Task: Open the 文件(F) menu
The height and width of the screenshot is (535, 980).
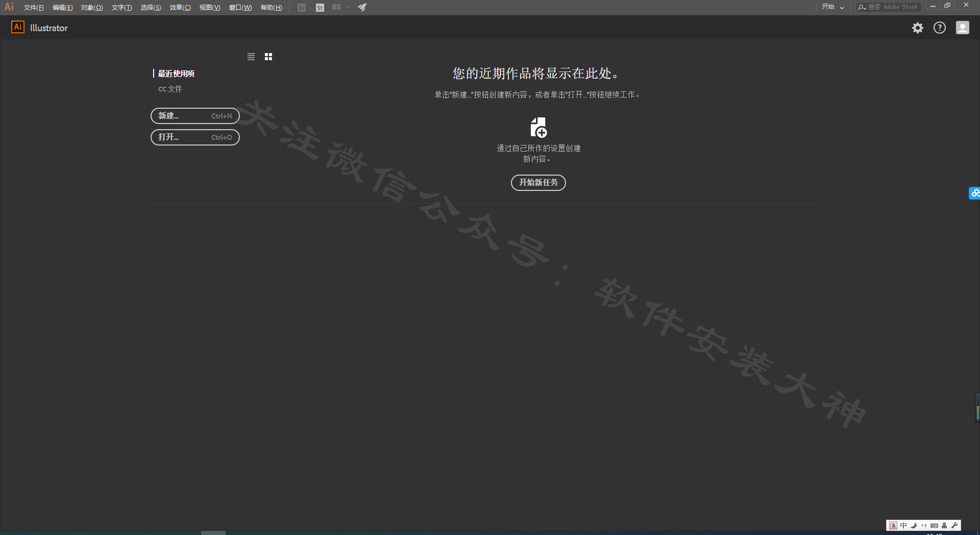Action: (34, 8)
